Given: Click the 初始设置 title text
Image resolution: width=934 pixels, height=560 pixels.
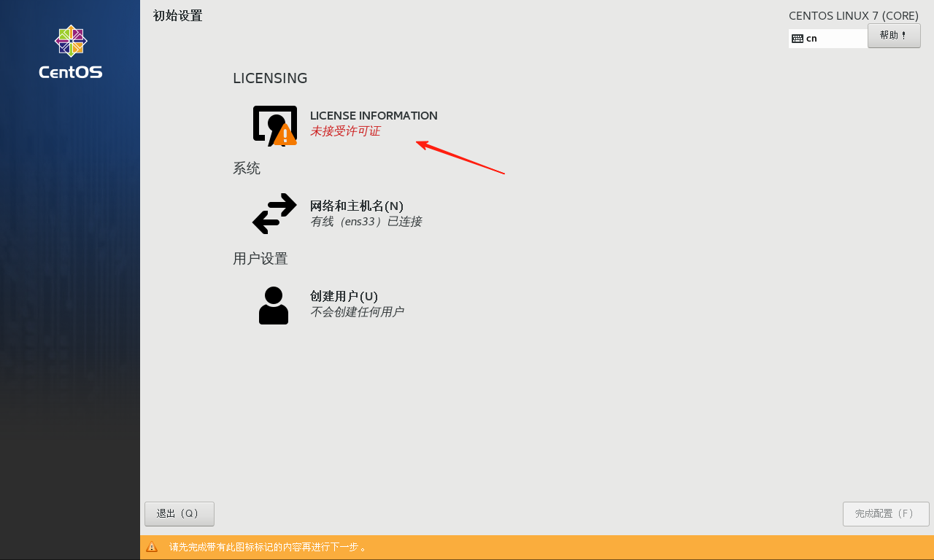Looking at the screenshot, I should click(178, 16).
